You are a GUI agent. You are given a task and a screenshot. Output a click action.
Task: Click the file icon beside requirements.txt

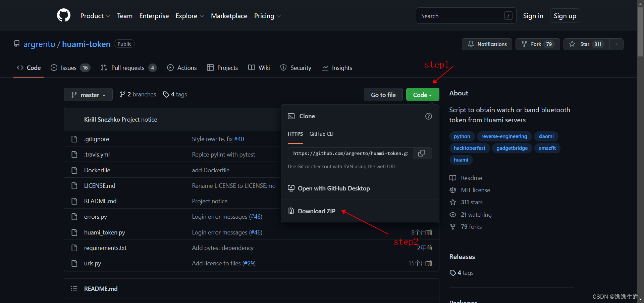tap(74, 248)
